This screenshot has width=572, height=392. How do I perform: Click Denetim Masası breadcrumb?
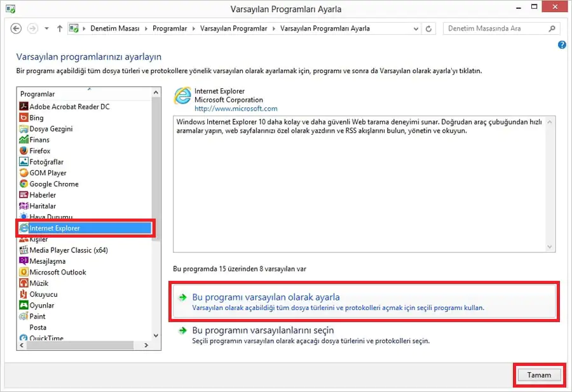pos(115,29)
